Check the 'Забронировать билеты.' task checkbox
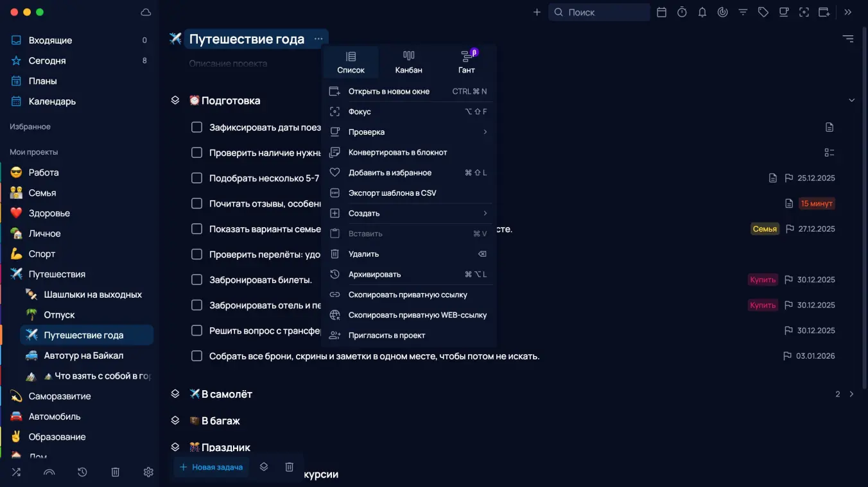 (197, 280)
